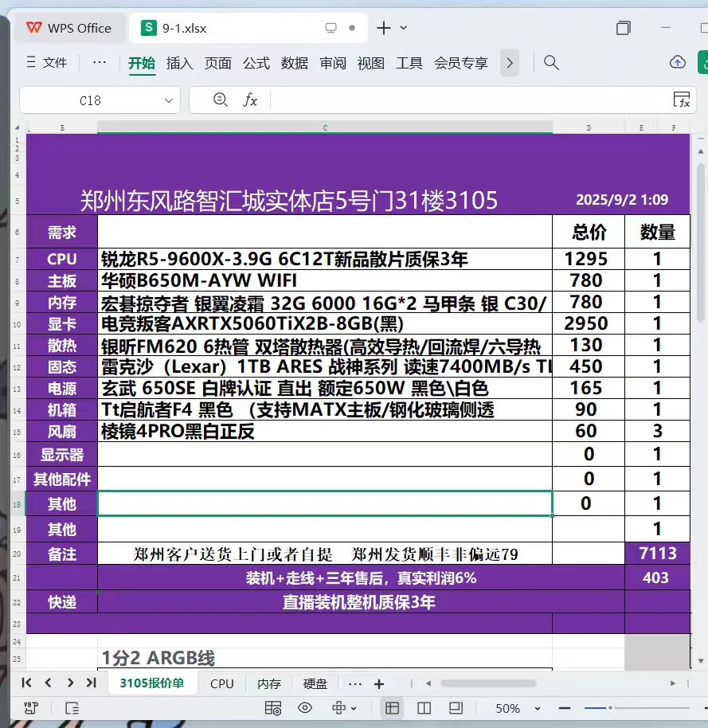Click the formula panel icon at formula bar right
Image resolution: width=708 pixels, height=728 pixels.
(681, 100)
